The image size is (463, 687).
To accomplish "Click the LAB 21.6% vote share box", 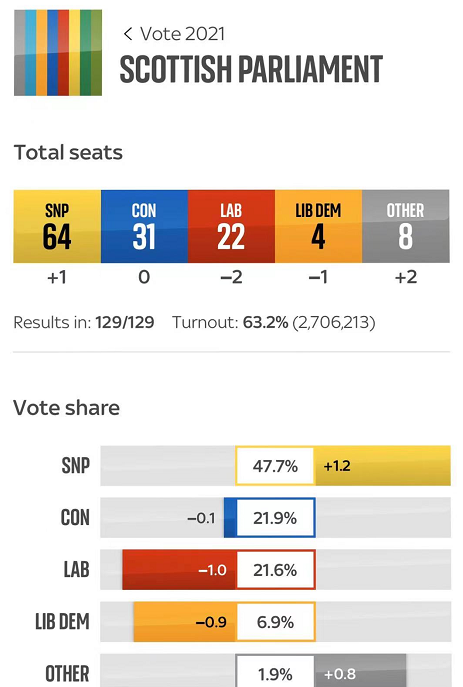I will coord(276,570).
